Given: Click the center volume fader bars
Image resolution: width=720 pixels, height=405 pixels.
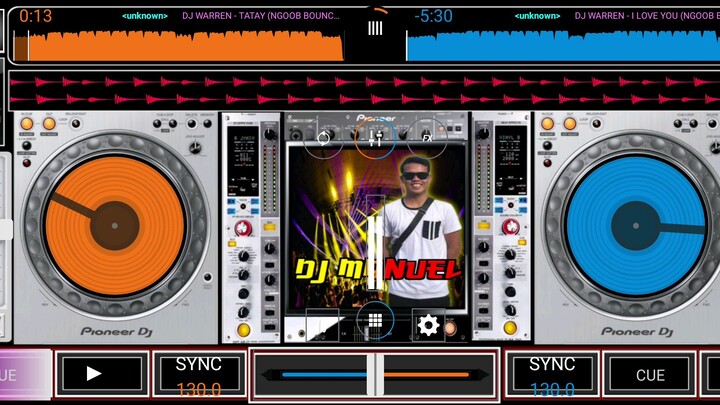Looking at the screenshot, I should [375, 253].
